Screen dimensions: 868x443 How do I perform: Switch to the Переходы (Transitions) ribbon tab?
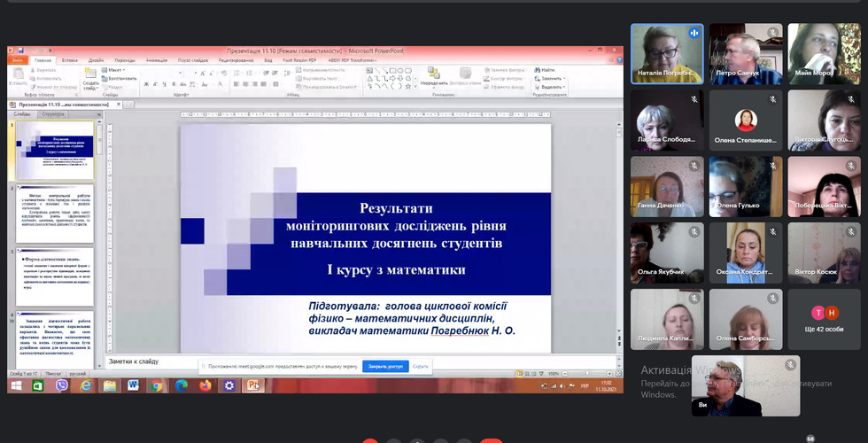pyautogui.click(x=125, y=60)
